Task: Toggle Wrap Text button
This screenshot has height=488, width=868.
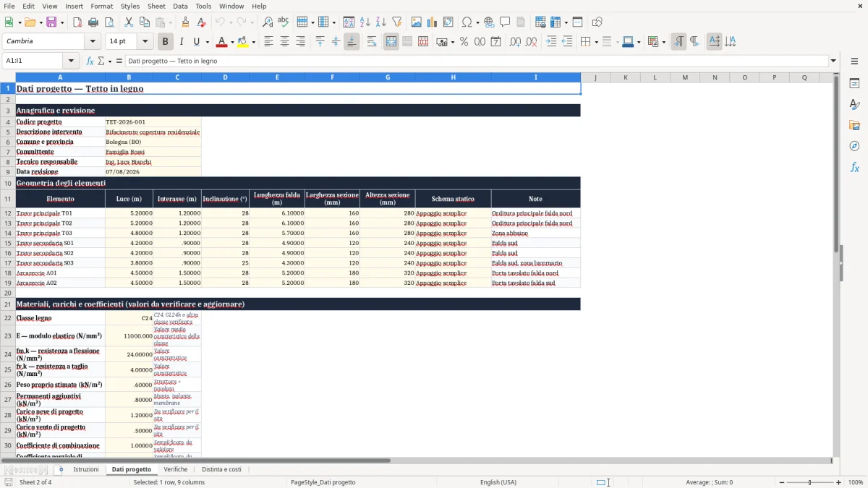Action: [372, 42]
